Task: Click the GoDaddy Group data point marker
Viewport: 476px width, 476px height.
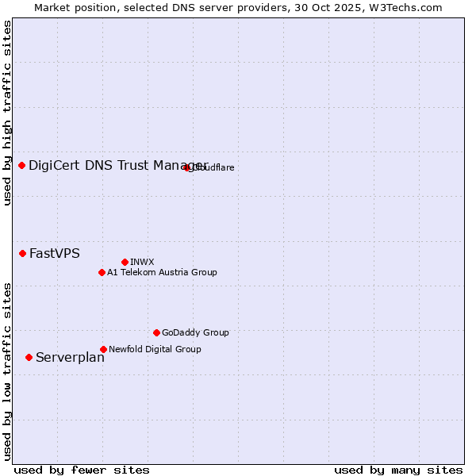Action: tap(156, 332)
